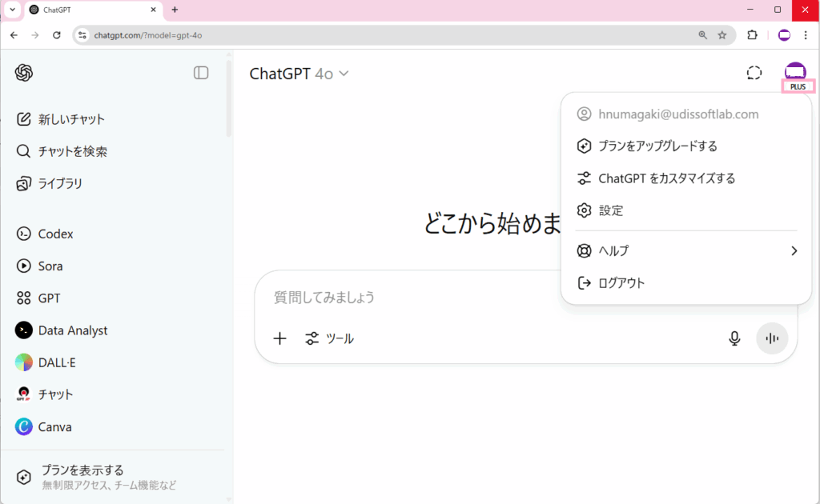The width and height of the screenshot is (820, 504).
Task: Click the profile avatar with PLUS badge
Action: pos(795,77)
